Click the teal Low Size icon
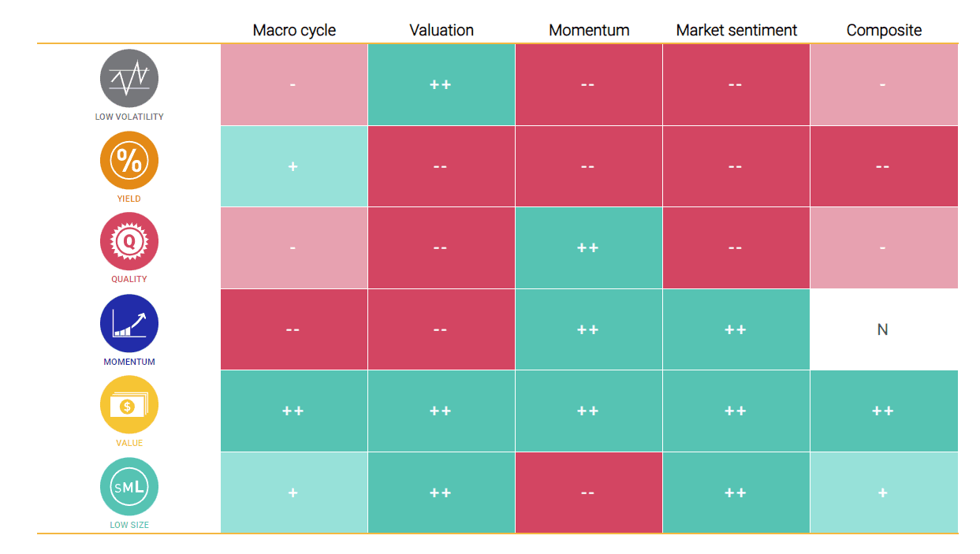This screenshot has width=980, height=554. pos(129,487)
